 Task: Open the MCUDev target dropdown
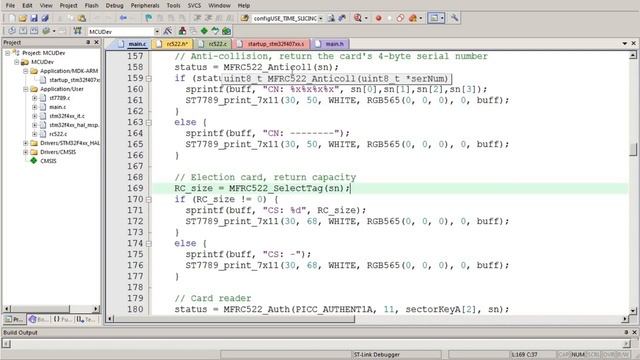pyautogui.click(x=157, y=31)
